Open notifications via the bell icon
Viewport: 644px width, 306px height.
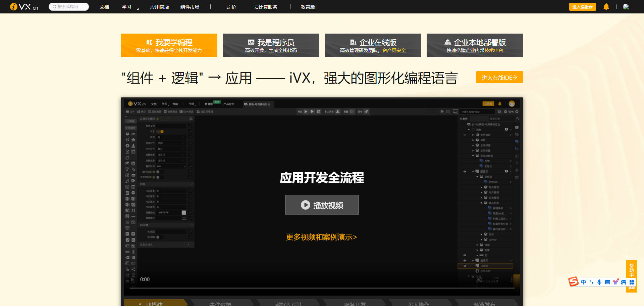click(606, 7)
